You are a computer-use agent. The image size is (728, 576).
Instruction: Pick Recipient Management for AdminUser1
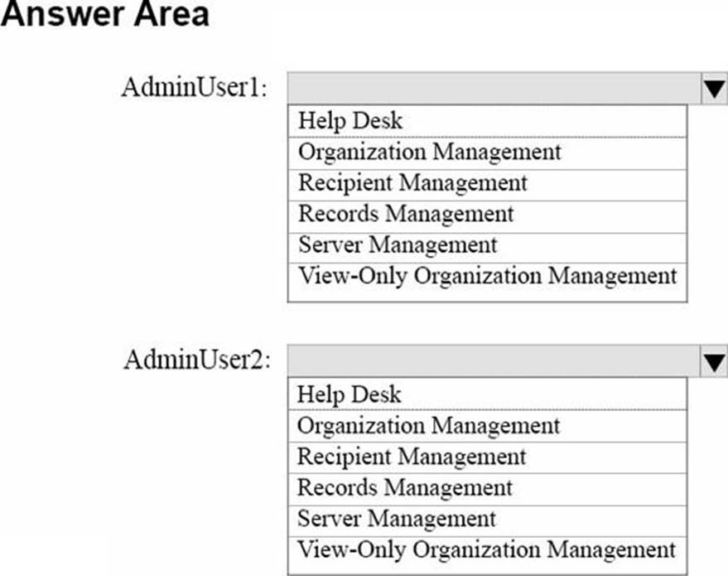coord(487,183)
